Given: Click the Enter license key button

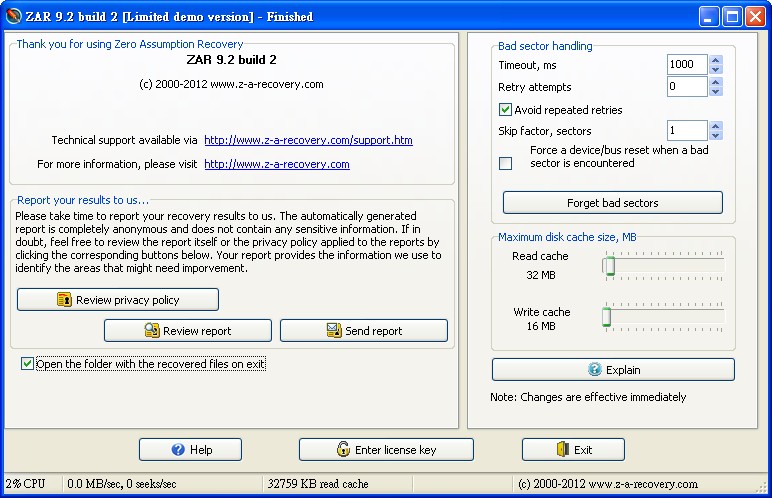Looking at the screenshot, I should coord(386,449).
